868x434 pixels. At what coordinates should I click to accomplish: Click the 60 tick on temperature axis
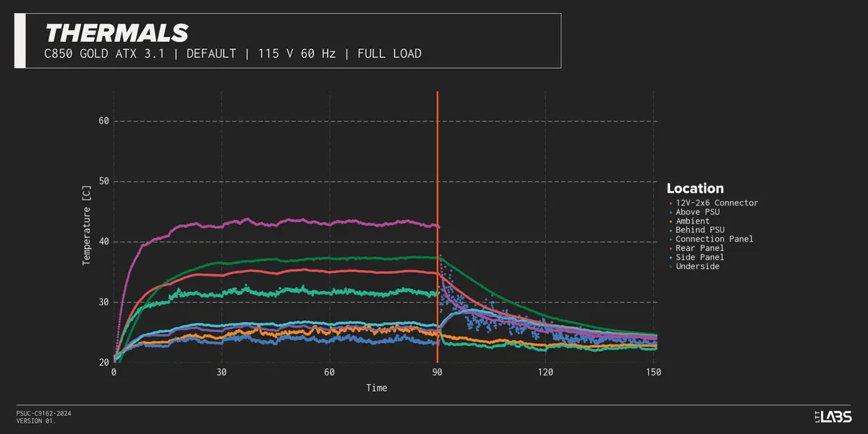tap(103, 121)
